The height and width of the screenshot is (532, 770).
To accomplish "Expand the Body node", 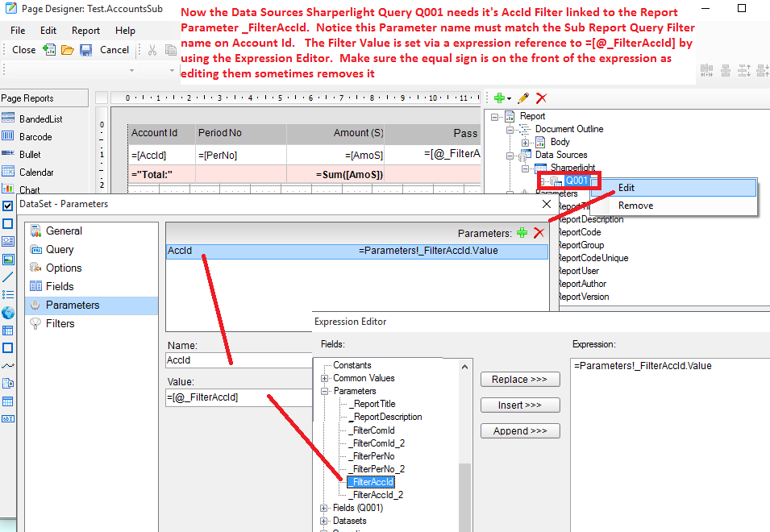I will [525, 143].
